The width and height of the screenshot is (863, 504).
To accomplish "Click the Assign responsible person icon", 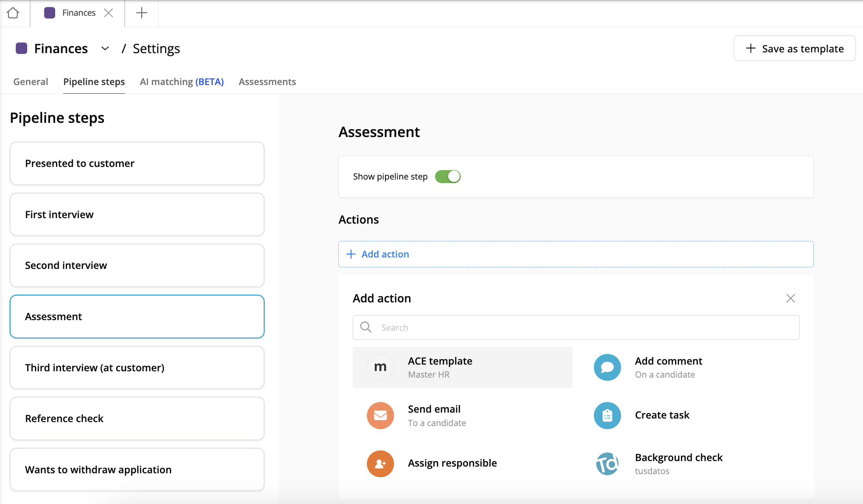I will click(380, 463).
